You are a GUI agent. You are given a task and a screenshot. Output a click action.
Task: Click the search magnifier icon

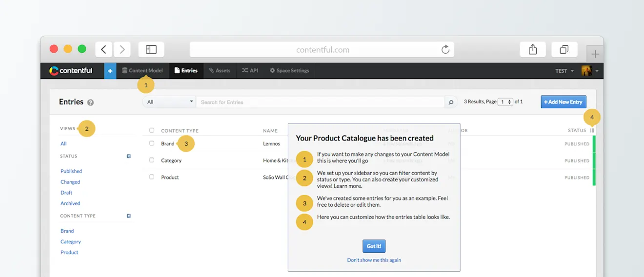coord(451,102)
